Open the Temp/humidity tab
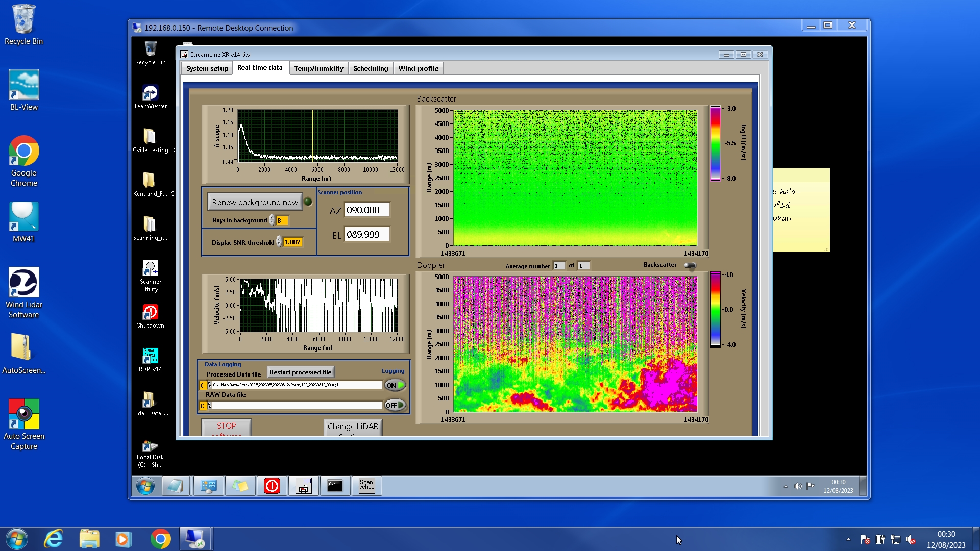The width and height of the screenshot is (980, 551). pos(318,68)
